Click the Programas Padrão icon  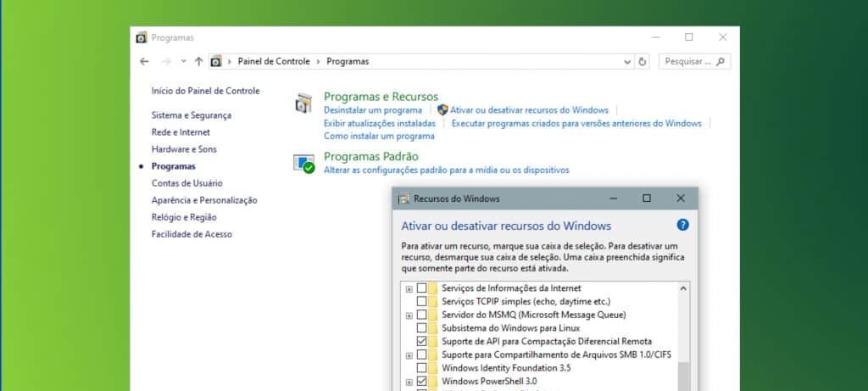[x=303, y=163]
